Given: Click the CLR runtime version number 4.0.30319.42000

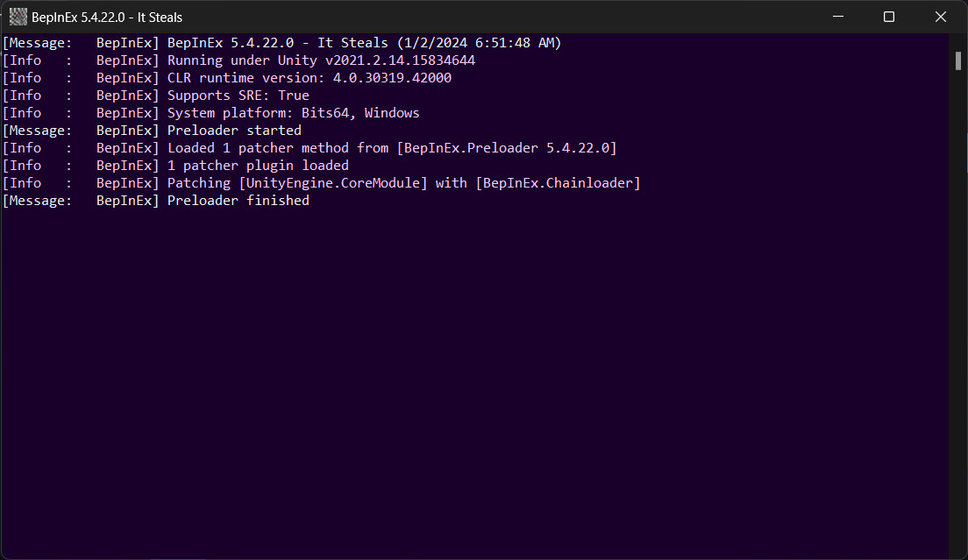Looking at the screenshot, I should click(392, 78).
